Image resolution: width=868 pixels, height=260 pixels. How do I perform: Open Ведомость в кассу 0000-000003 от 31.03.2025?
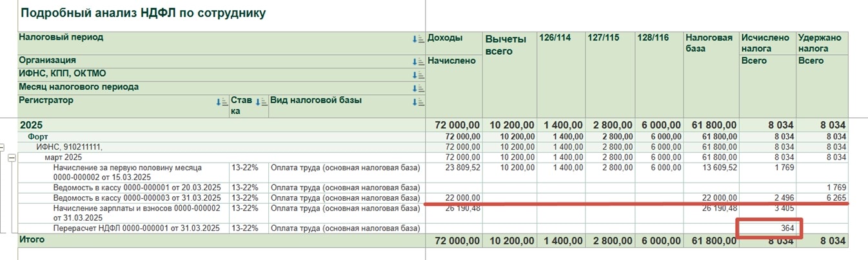pos(137,197)
